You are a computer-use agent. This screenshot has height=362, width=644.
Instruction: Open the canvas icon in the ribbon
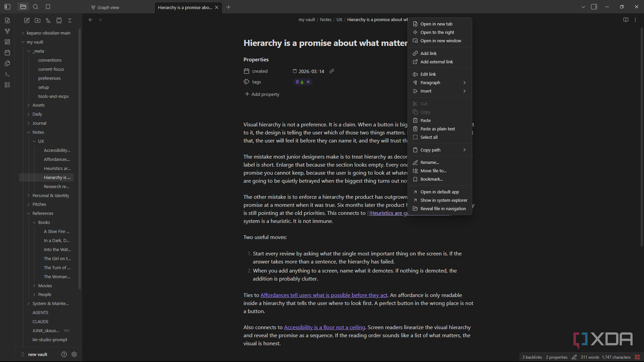[x=7, y=42]
